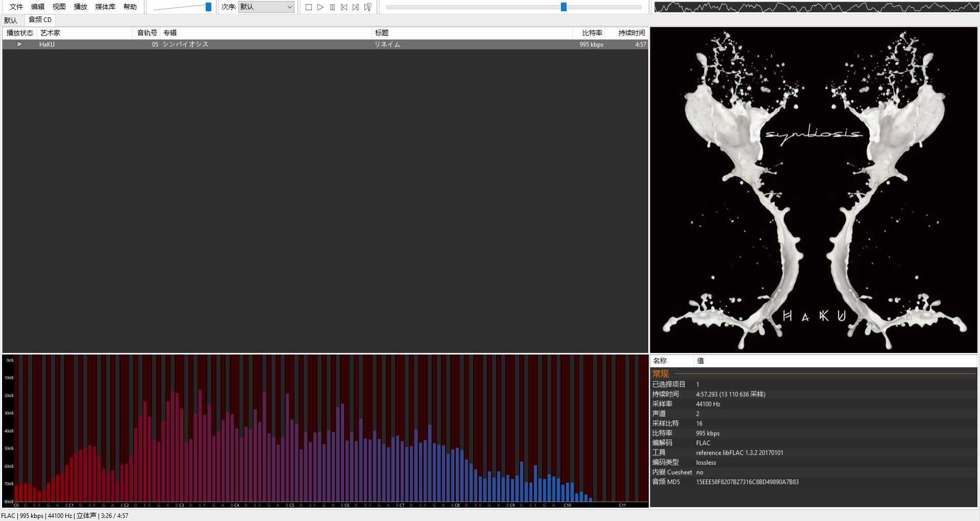Open the 视图 menu
The height and width of the screenshot is (521, 980).
[59, 7]
